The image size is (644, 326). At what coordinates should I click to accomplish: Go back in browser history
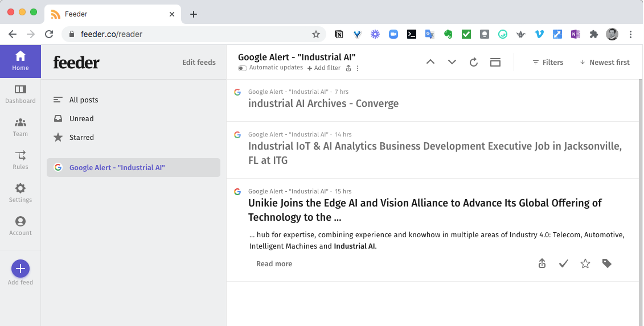pyautogui.click(x=13, y=35)
